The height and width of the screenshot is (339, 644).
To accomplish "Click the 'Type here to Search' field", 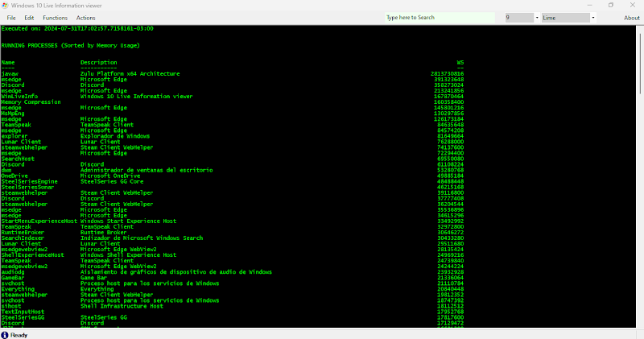I will 440,17.
